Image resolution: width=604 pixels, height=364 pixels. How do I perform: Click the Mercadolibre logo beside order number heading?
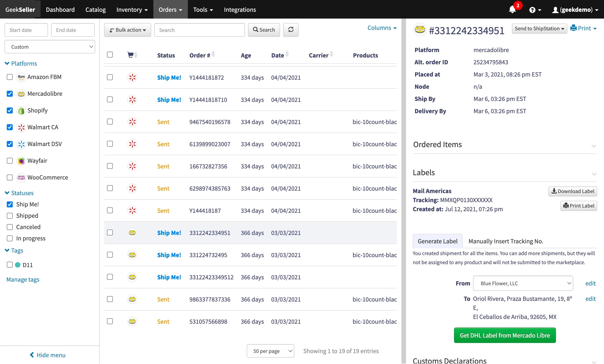pos(420,30)
